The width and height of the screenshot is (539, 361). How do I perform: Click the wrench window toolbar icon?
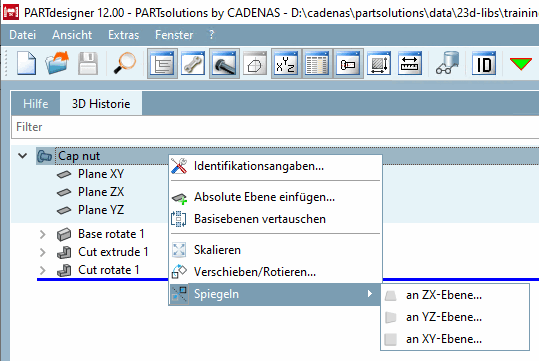(193, 63)
